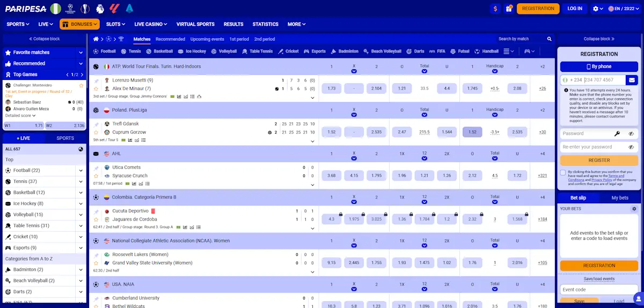Star the Jaguares de Cordoba match
644x308 pixels.
(96, 219)
